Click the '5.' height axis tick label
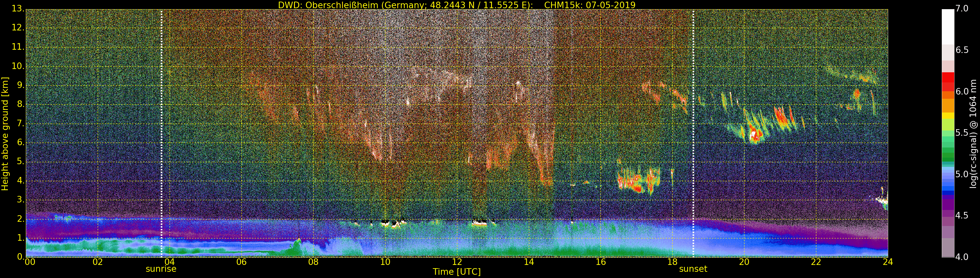The width and height of the screenshot is (980, 278). click(21, 162)
